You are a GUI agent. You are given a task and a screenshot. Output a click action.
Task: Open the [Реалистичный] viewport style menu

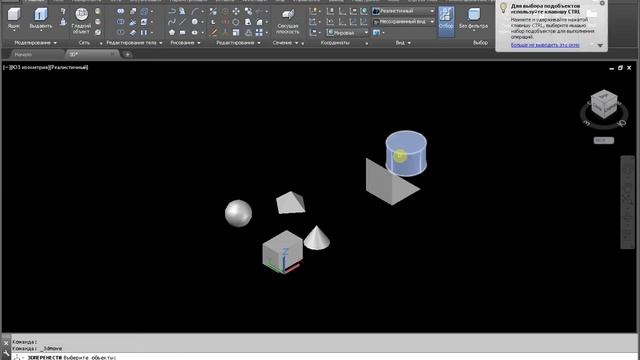[x=68, y=67]
